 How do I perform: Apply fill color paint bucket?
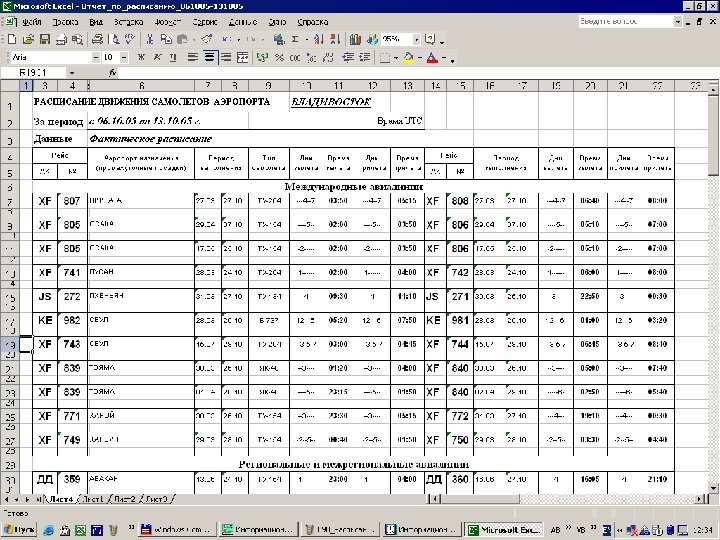tap(408, 57)
